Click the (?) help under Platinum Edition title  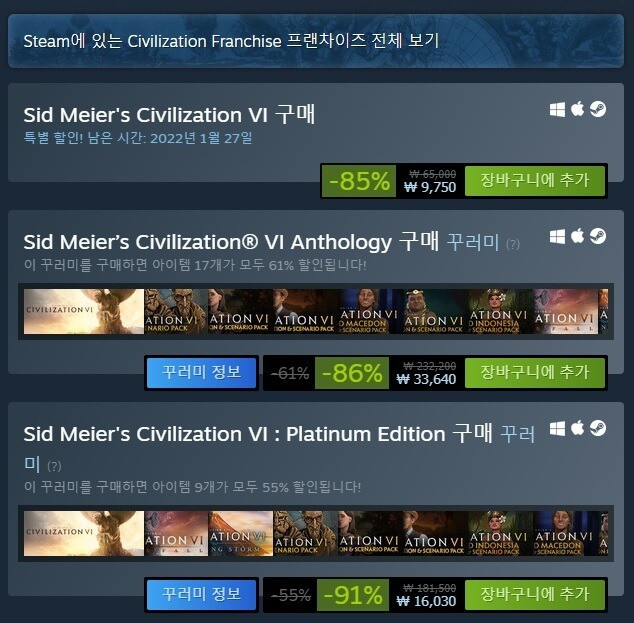(x=54, y=466)
